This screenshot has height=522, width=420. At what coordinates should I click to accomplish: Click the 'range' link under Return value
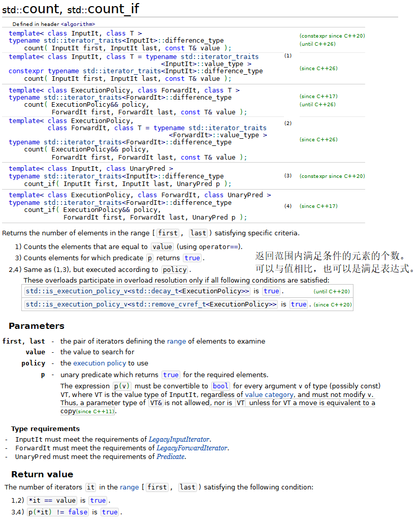pyautogui.click(x=129, y=487)
